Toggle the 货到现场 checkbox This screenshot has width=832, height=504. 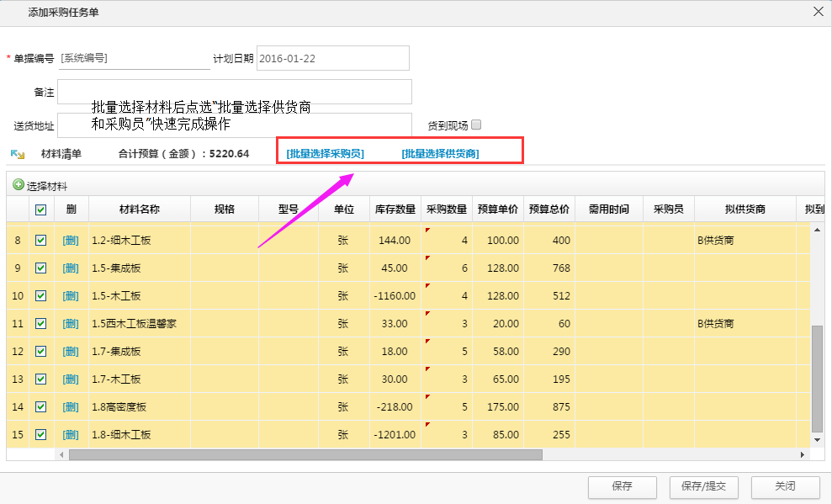coord(476,125)
